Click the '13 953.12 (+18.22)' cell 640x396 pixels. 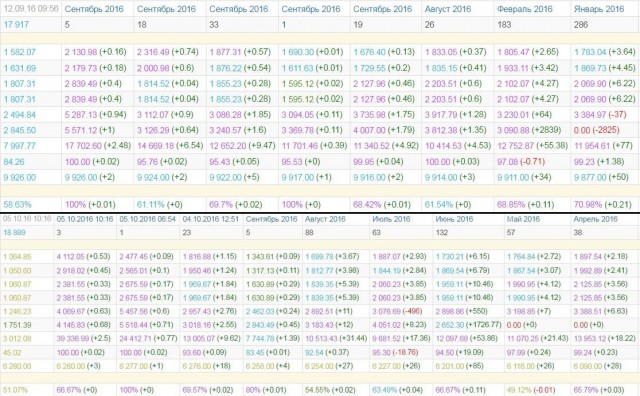click(x=604, y=338)
